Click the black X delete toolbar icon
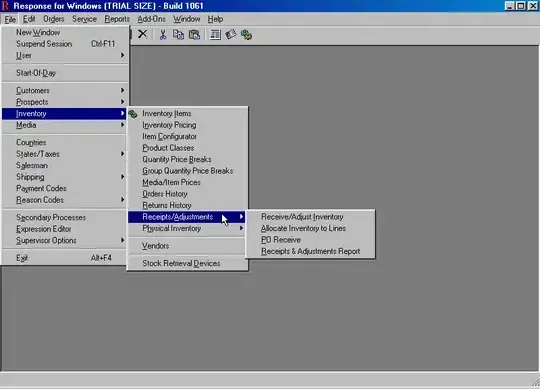 (143, 34)
